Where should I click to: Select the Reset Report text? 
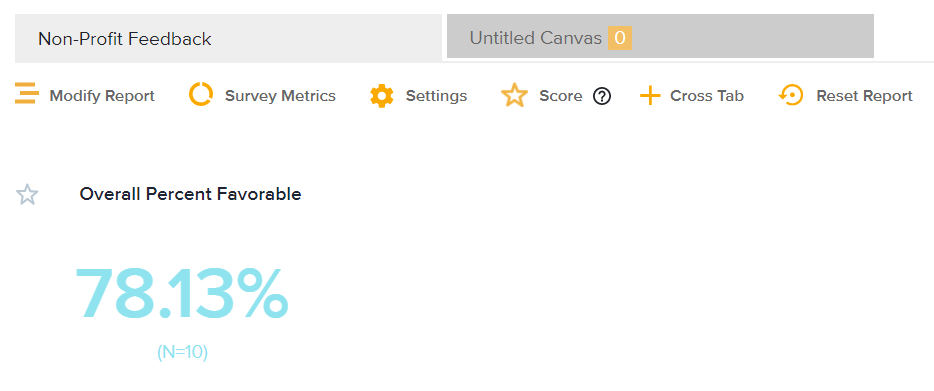[x=864, y=96]
